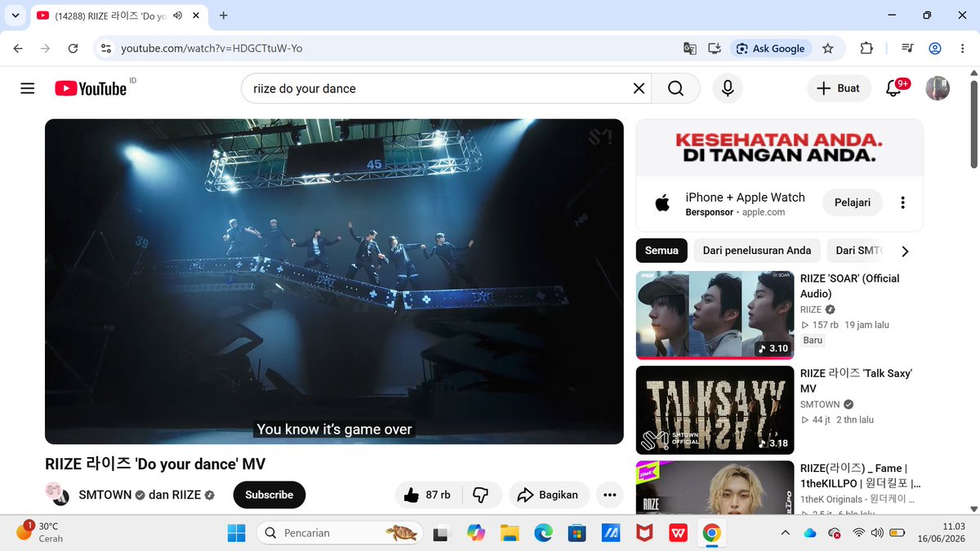Open the Windows Start menu

click(x=236, y=533)
